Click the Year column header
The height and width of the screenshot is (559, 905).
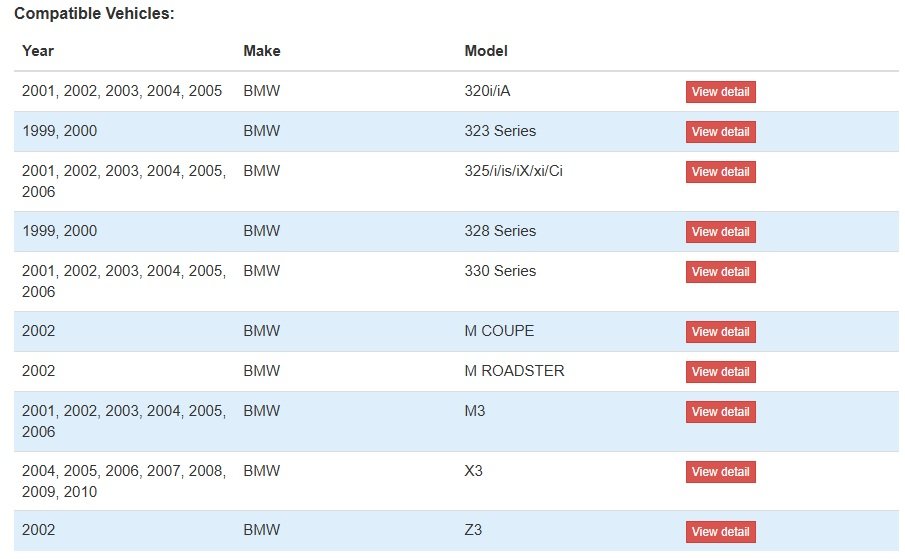38,51
